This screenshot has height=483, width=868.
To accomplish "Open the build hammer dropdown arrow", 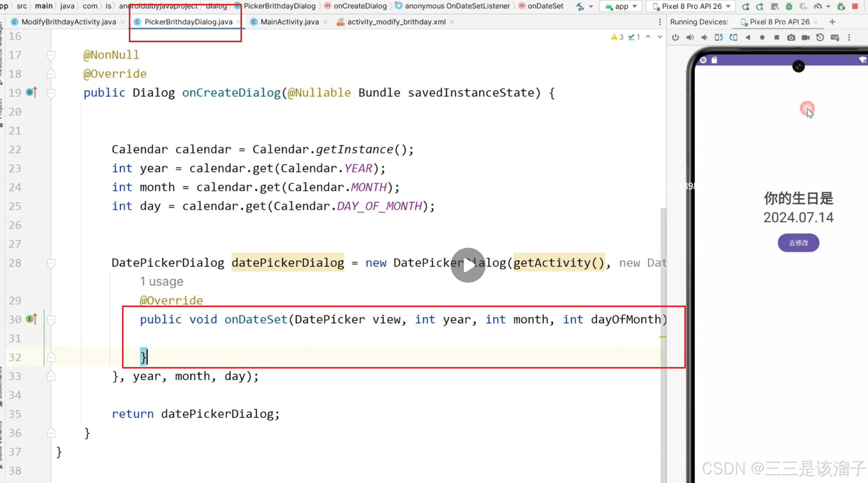I will tap(591, 6).
